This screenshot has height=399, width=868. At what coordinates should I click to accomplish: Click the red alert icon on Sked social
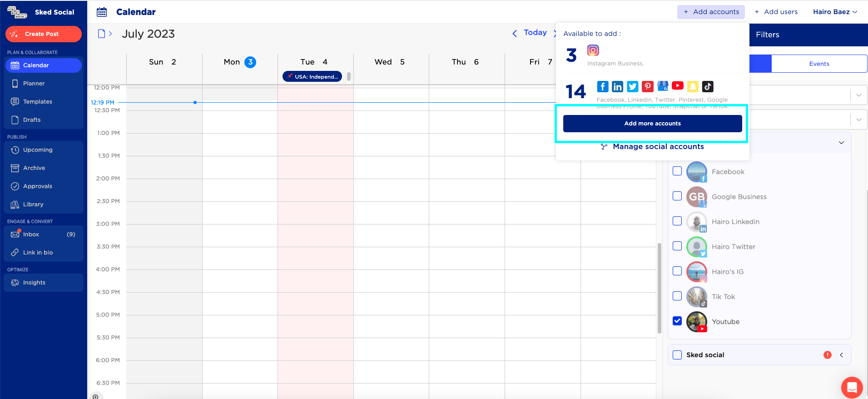coord(828,355)
